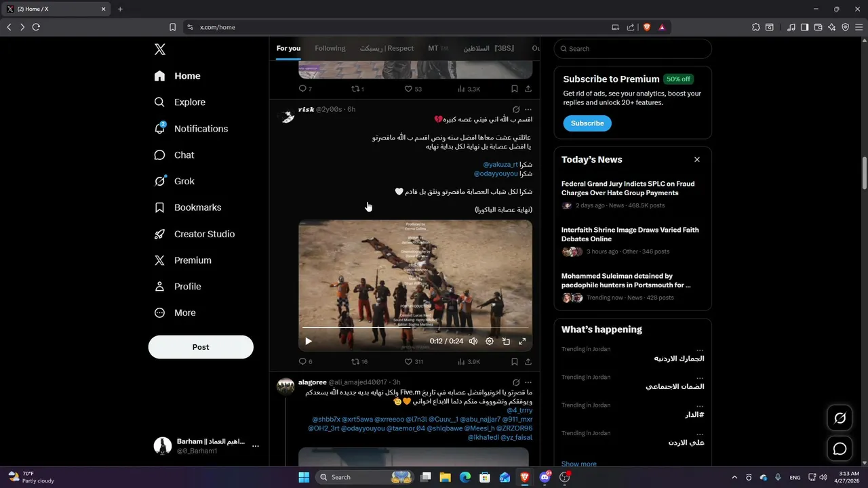Screen dimensions: 868x488
Task: Close the Today's News panel
Action: (x=697, y=159)
